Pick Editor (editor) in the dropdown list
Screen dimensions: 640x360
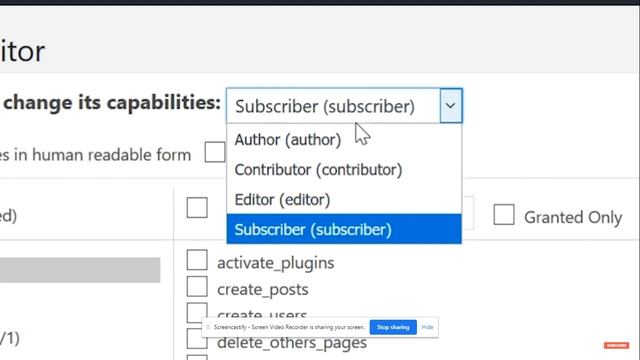pyautogui.click(x=344, y=200)
